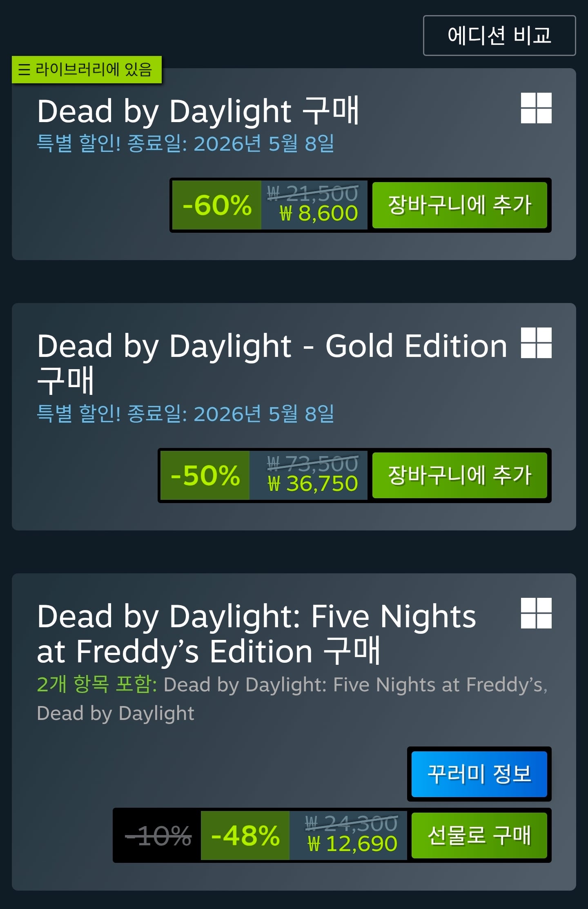Click the hamburger icon on the library badge

24,69
